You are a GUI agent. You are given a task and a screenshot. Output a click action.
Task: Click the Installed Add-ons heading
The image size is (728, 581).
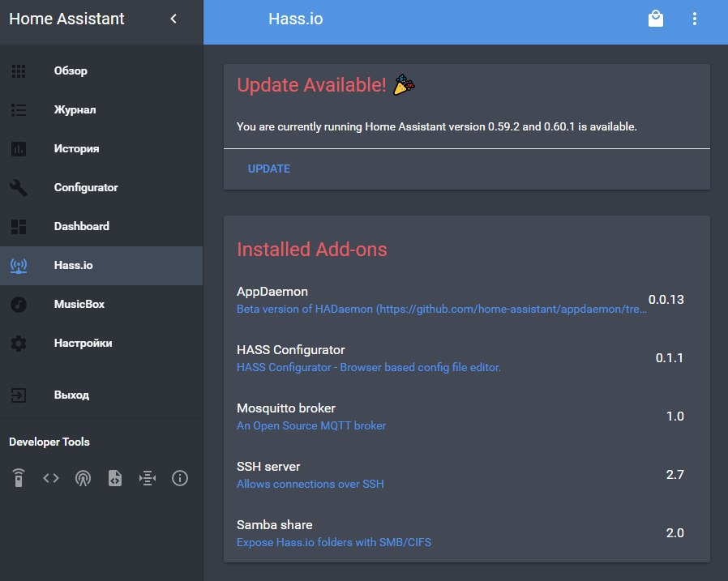coord(312,250)
